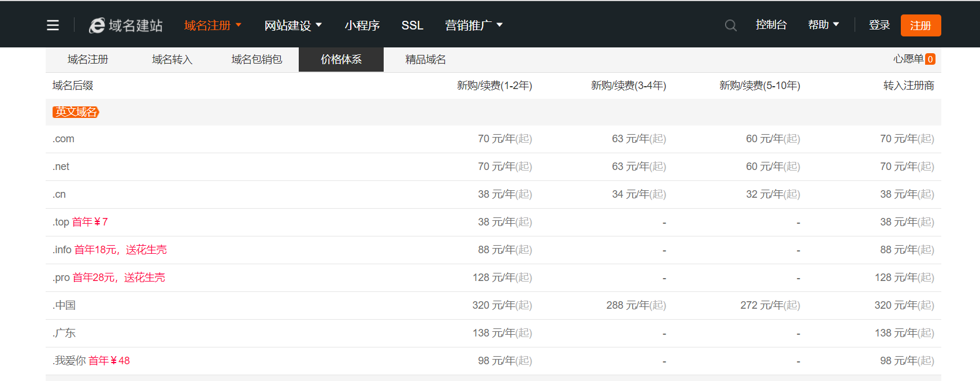Image resolution: width=980 pixels, height=381 pixels.
Task: Click the 新购/续费(3-4年) column header
Action: 629,86
